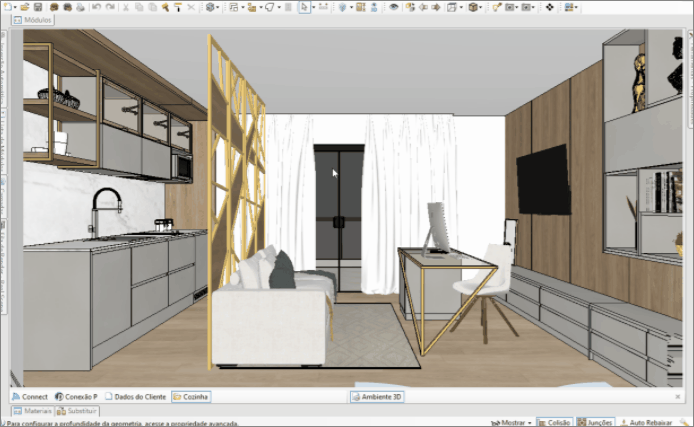Viewport: 694px width, 427px height.
Task: Toggle the Junções option in status bar
Action: [596, 422]
